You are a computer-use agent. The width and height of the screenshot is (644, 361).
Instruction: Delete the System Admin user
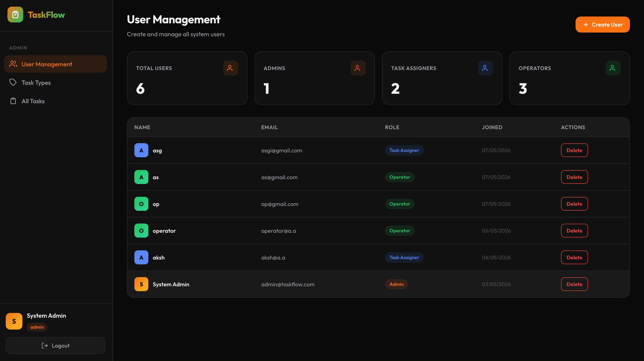[574, 285]
